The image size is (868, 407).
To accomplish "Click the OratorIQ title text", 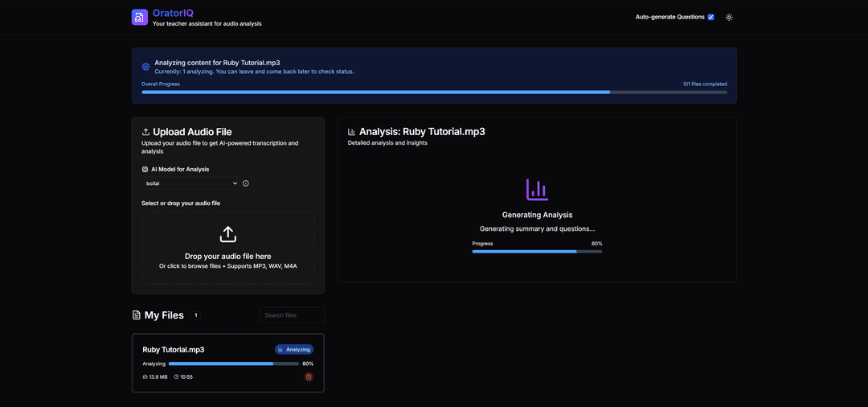I will (173, 13).
